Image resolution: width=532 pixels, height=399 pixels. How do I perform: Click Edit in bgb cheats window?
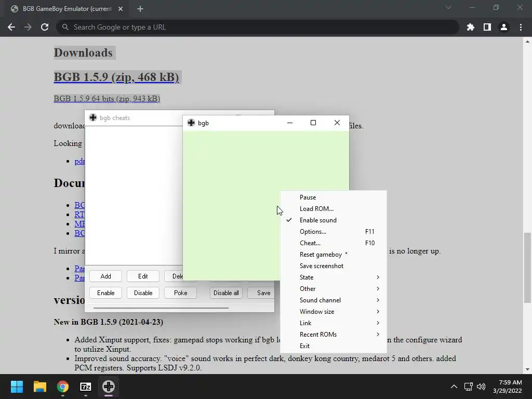(x=143, y=276)
